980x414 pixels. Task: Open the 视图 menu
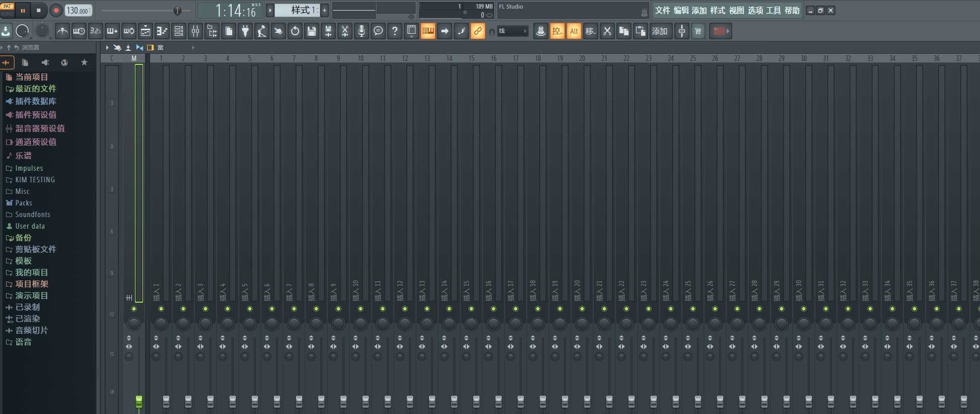pos(736,10)
